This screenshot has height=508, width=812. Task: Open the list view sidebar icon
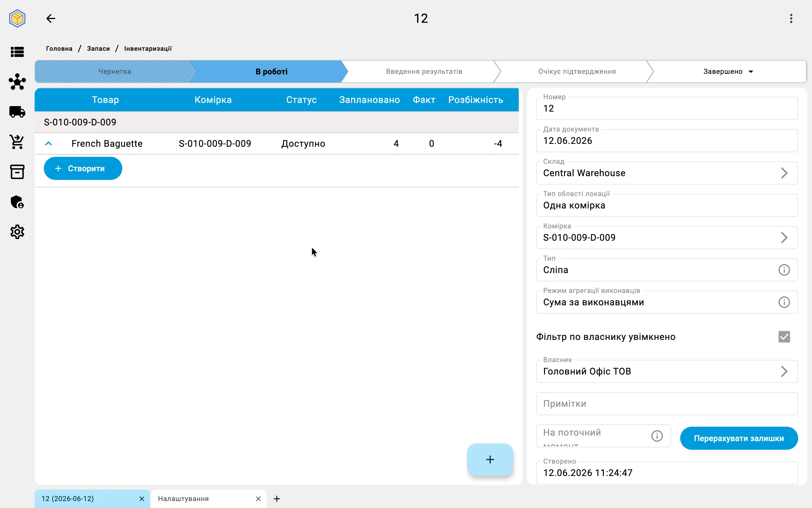[17, 52]
